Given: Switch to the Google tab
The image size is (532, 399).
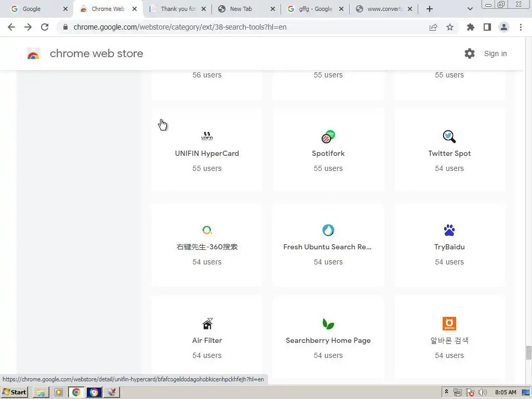Looking at the screenshot, I should (x=37, y=9).
